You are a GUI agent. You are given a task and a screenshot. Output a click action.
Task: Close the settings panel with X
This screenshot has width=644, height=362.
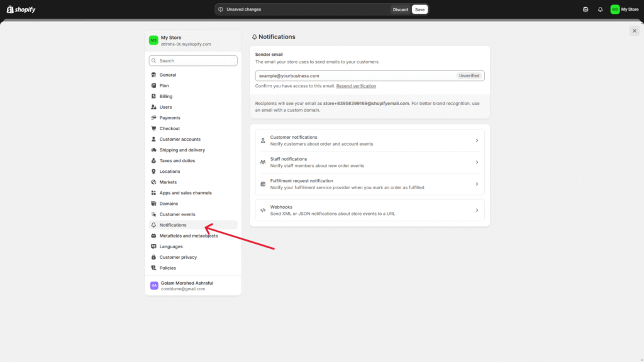(x=634, y=31)
